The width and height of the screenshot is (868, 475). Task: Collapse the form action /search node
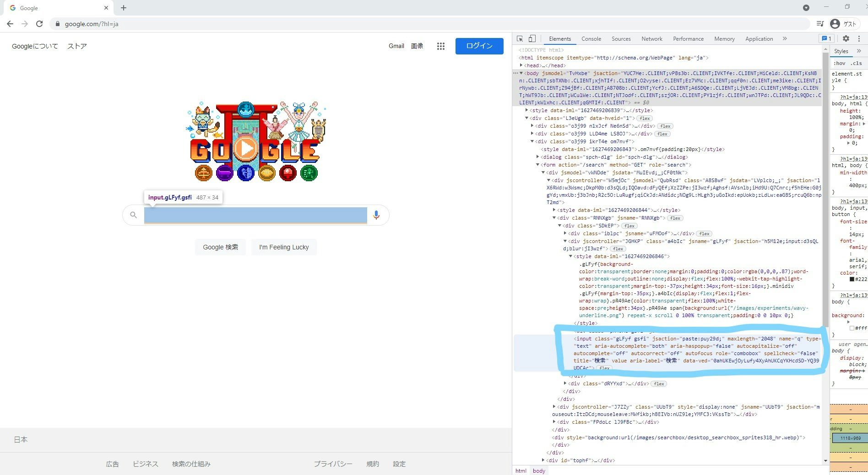(538, 165)
